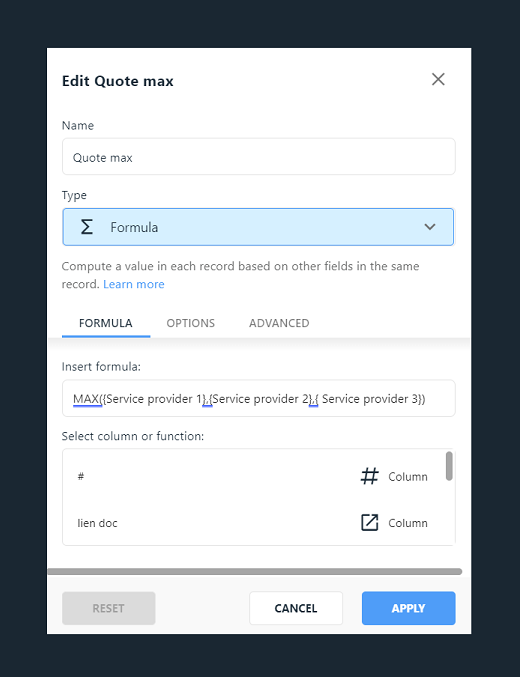Click the hash number column icon
This screenshot has width=520, height=677.
click(x=370, y=476)
